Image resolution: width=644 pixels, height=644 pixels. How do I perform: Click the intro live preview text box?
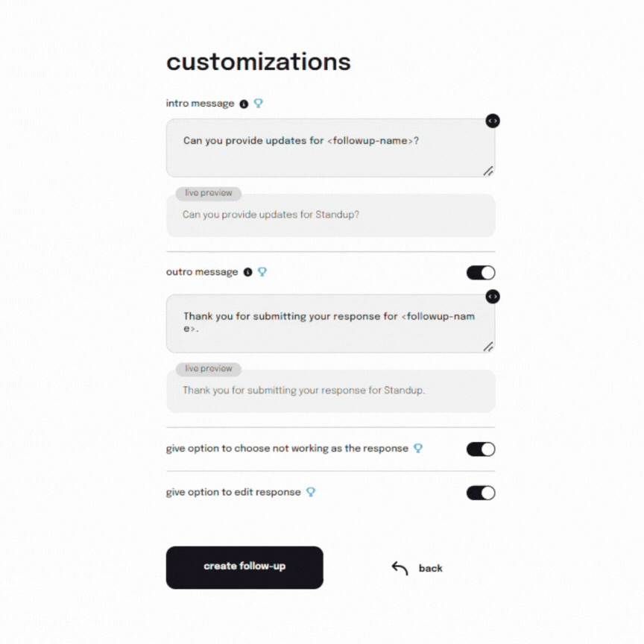pyautogui.click(x=330, y=216)
